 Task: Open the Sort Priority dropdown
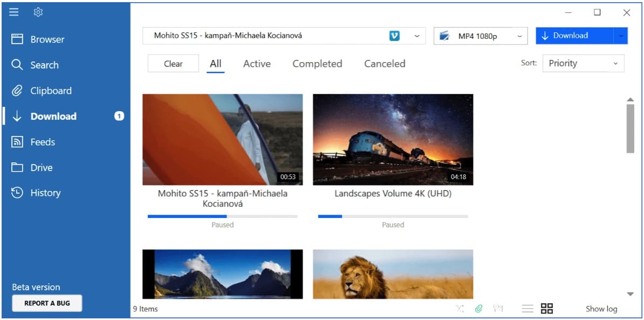tap(583, 63)
